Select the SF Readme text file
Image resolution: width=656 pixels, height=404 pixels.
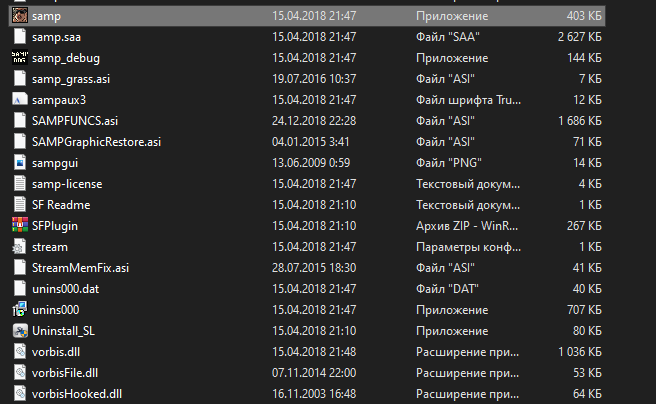[x=61, y=205]
